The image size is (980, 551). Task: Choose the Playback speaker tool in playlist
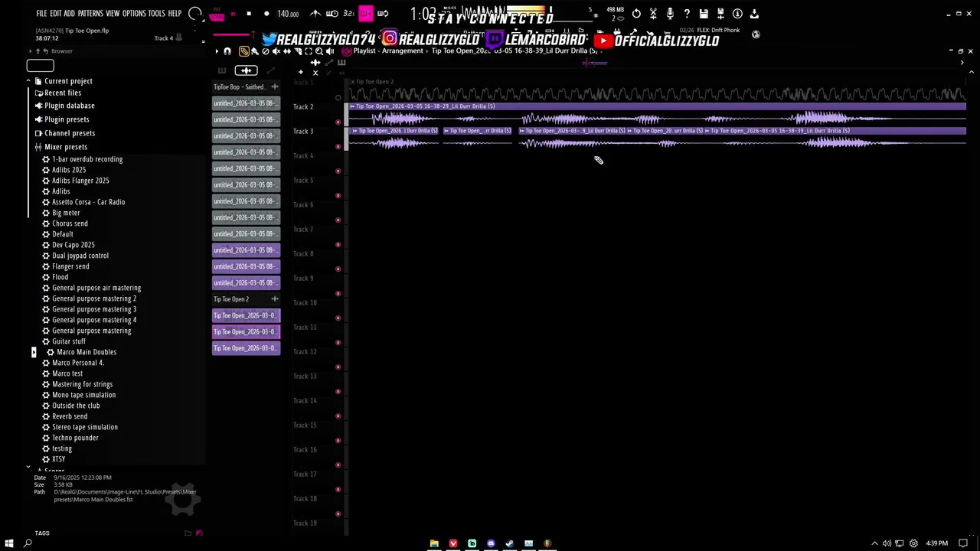(330, 51)
